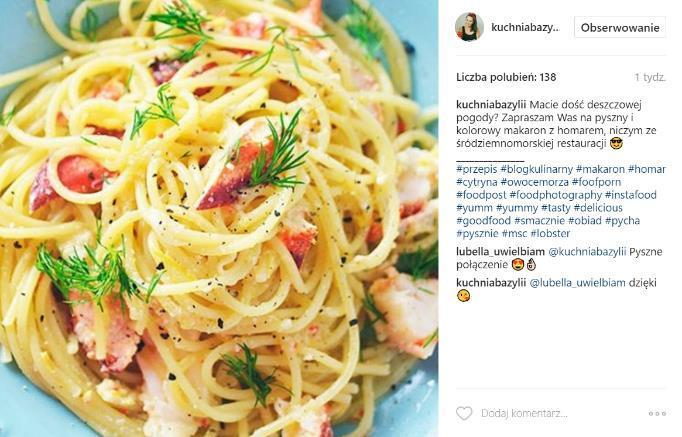
Task: Open the 1 tydz. post timestamp
Action: [650, 78]
